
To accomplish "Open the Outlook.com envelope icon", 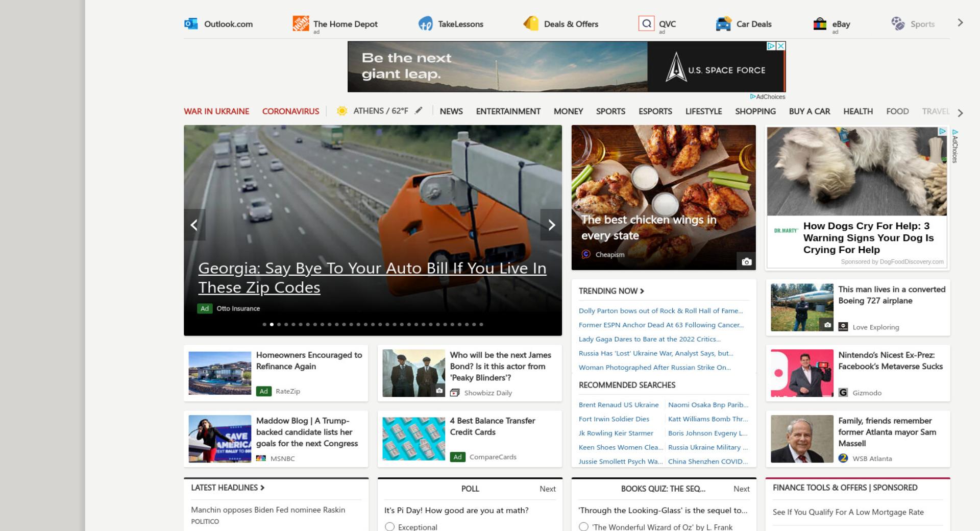I will [x=191, y=23].
